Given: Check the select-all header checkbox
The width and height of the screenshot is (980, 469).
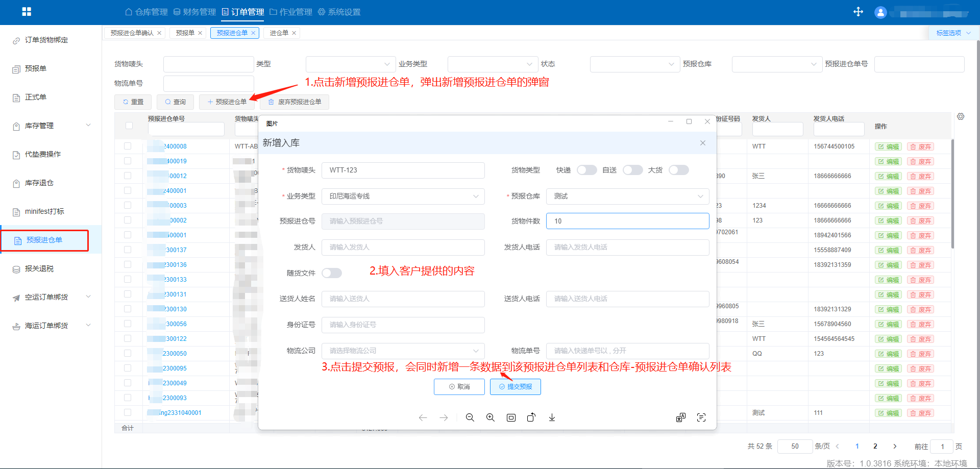Looking at the screenshot, I should coord(129,126).
